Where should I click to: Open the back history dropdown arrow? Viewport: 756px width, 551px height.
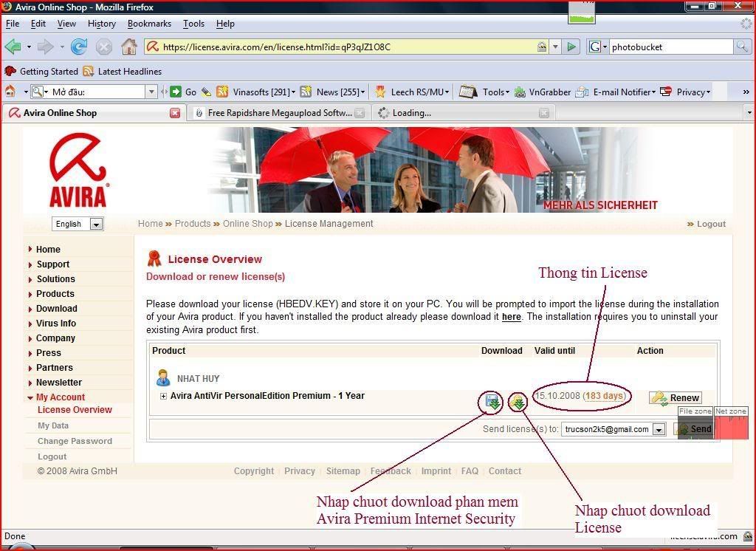[x=29, y=47]
